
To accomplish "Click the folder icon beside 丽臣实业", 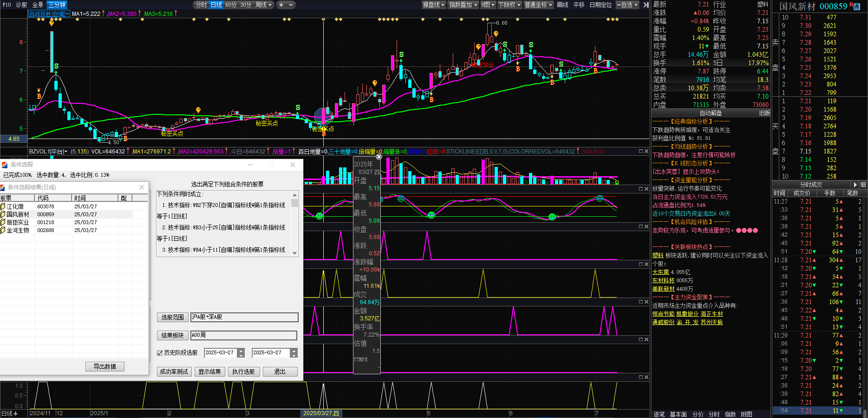I will click(x=3, y=222).
